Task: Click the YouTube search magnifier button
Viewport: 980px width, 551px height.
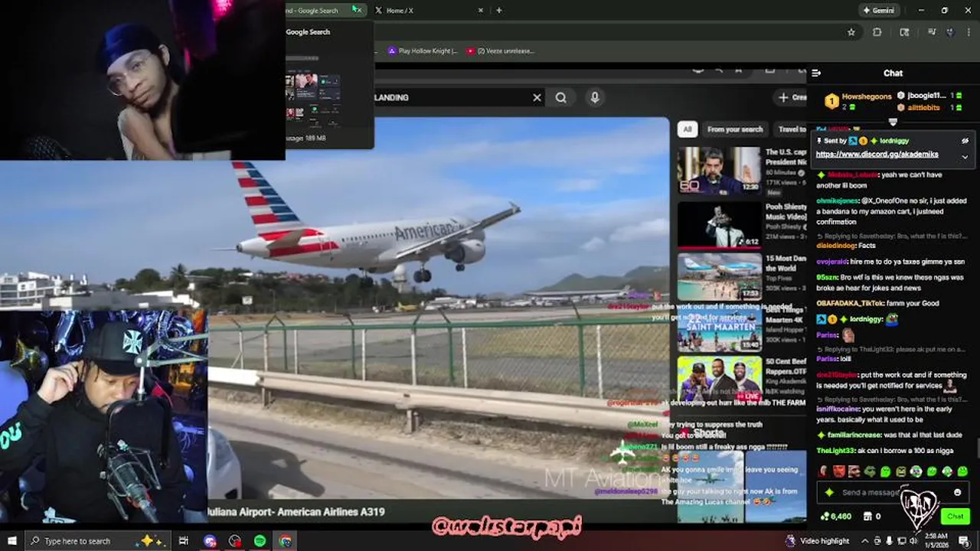Action: point(561,97)
